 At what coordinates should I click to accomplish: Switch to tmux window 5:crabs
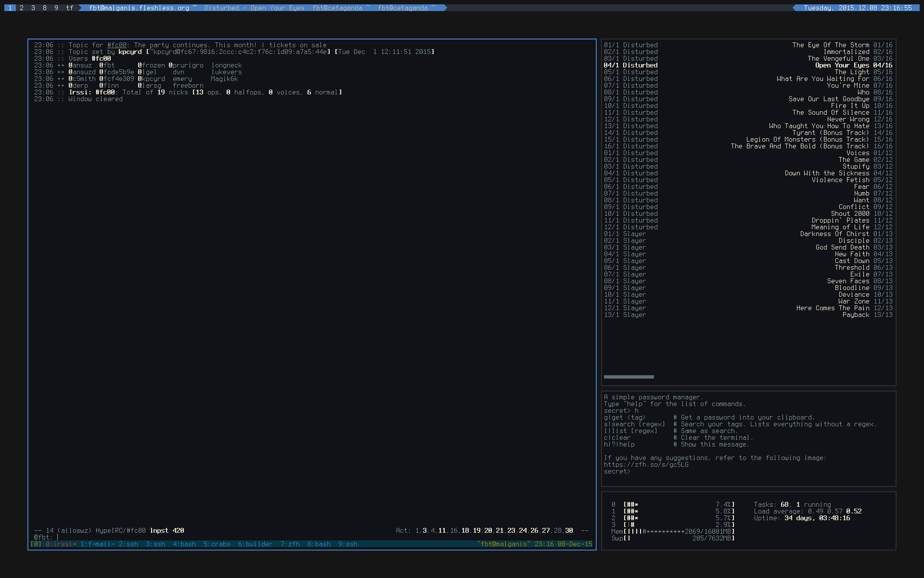217,544
